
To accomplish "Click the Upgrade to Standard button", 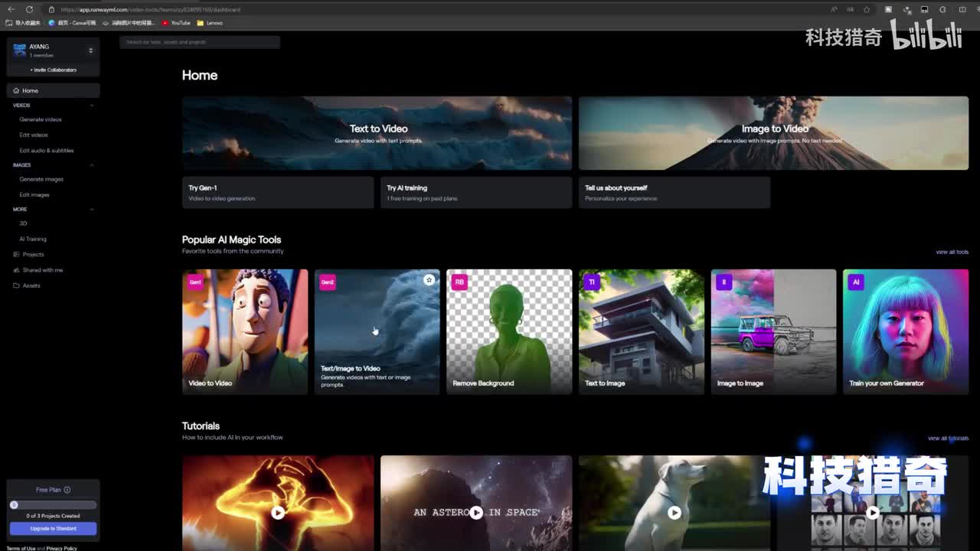I will [x=53, y=529].
